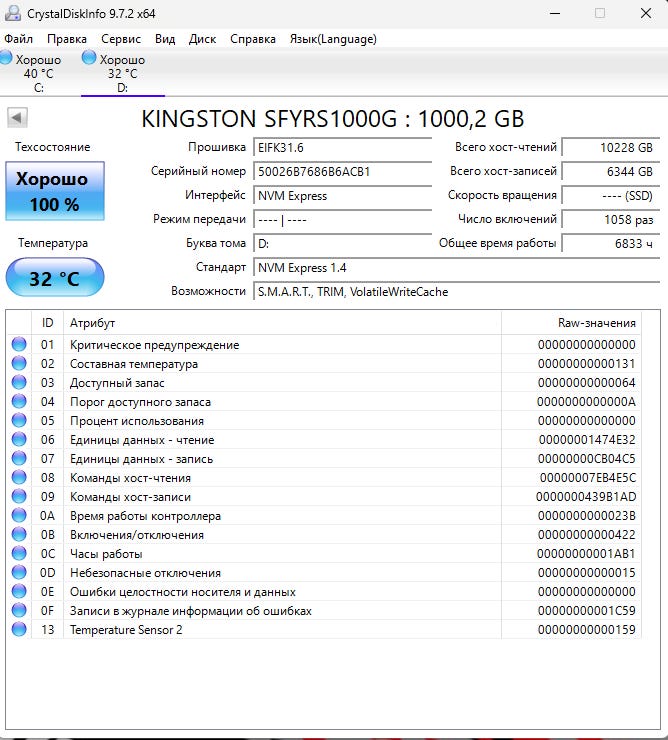
Task: Click the previous disk arrow button
Action: point(17,118)
